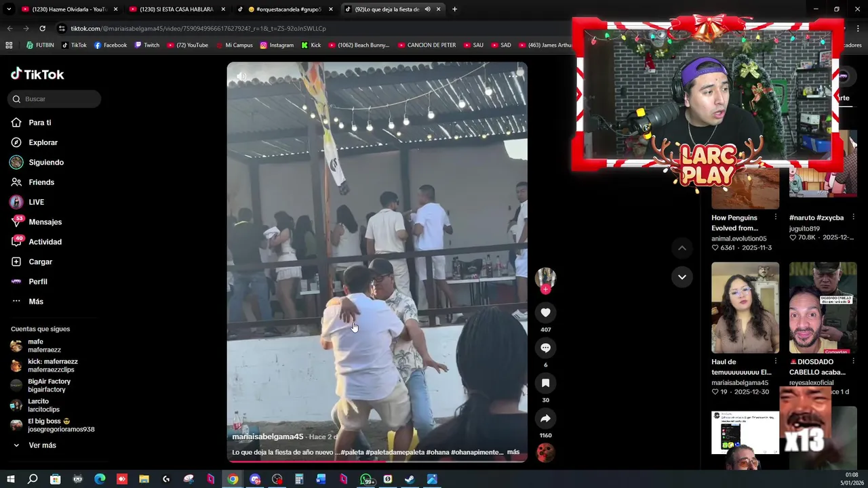Viewport: 868px width, 488px height.
Task: Click the TikTok logo
Action: (37, 74)
